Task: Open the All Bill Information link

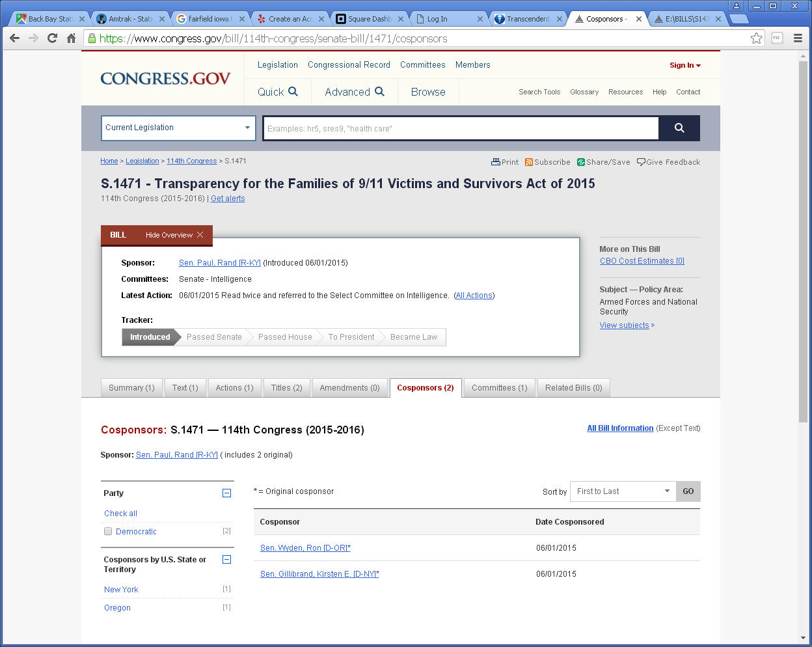Action: [620, 428]
